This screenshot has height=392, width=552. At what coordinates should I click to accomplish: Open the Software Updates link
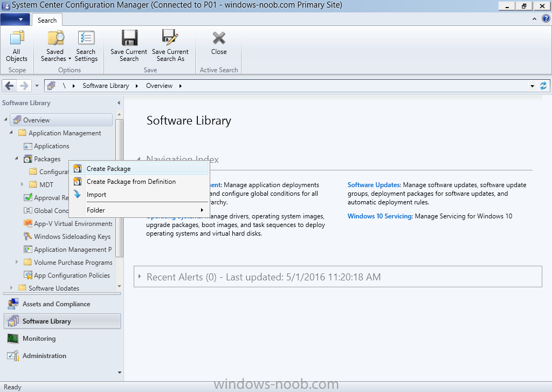coord(374,185)
